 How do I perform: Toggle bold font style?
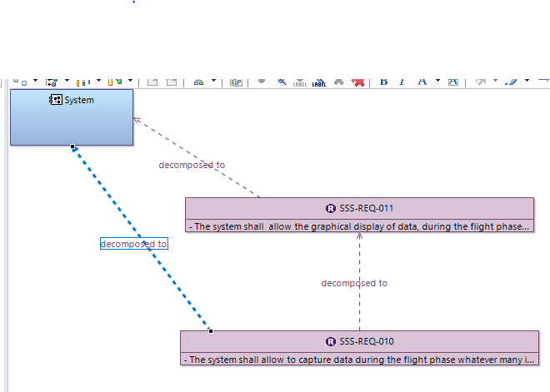(383, 82)
